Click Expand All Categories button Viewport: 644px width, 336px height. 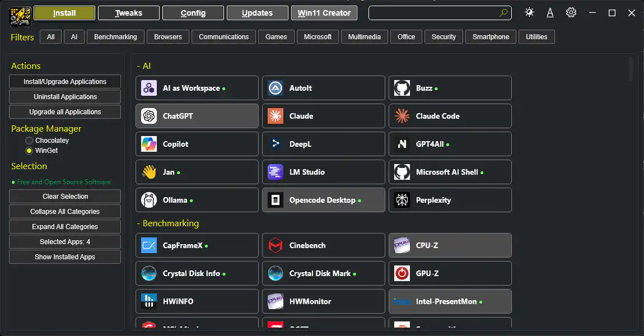65,227
